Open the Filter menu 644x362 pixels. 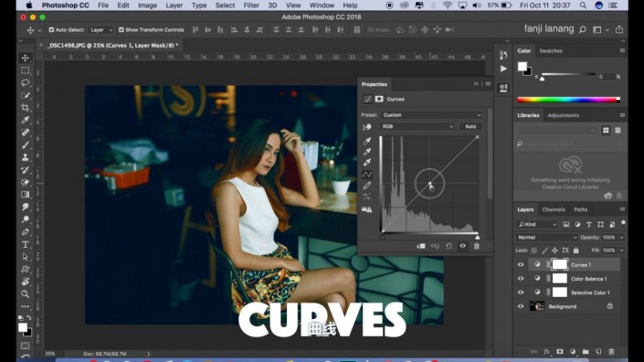(x=251, y=5)
